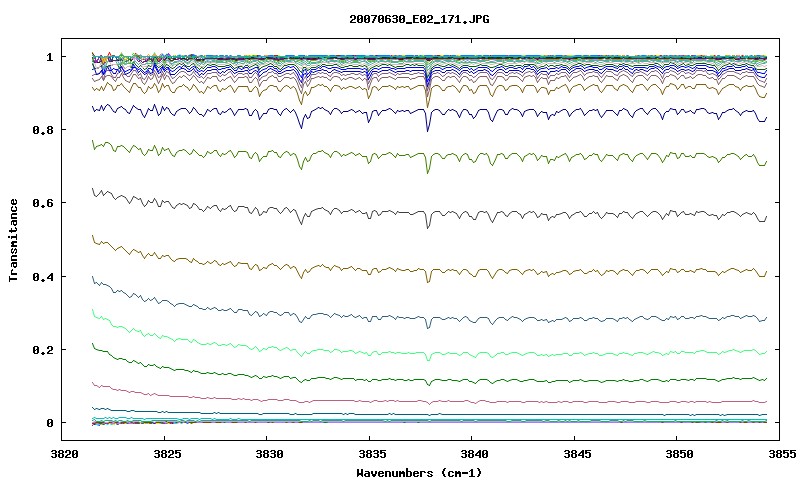
Task: Click the Wavenumbers (cm-1) x-axis label
Action: (419, 473)
